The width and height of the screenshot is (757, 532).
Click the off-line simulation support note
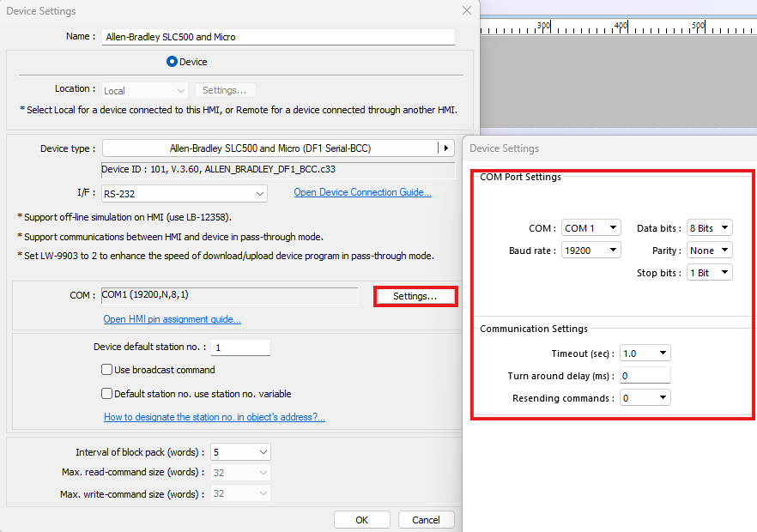(x=124, y=217)
